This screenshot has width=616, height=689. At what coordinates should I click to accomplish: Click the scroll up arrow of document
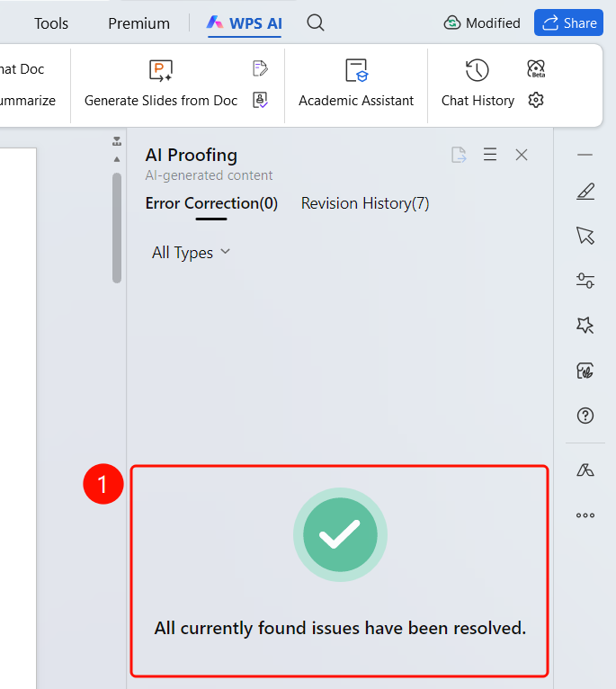coord(117,159)
